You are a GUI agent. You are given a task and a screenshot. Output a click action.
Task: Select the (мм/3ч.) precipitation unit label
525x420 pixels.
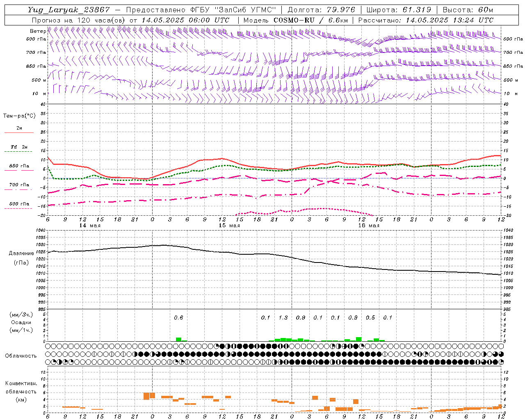pyautogui.click(x=21, y=314)
